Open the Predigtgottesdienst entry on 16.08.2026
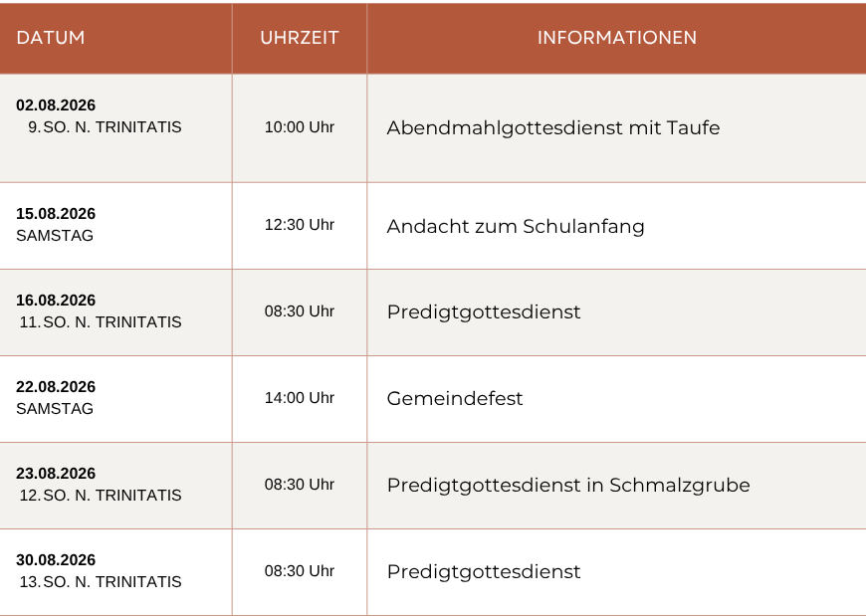 tap(484, 311)
